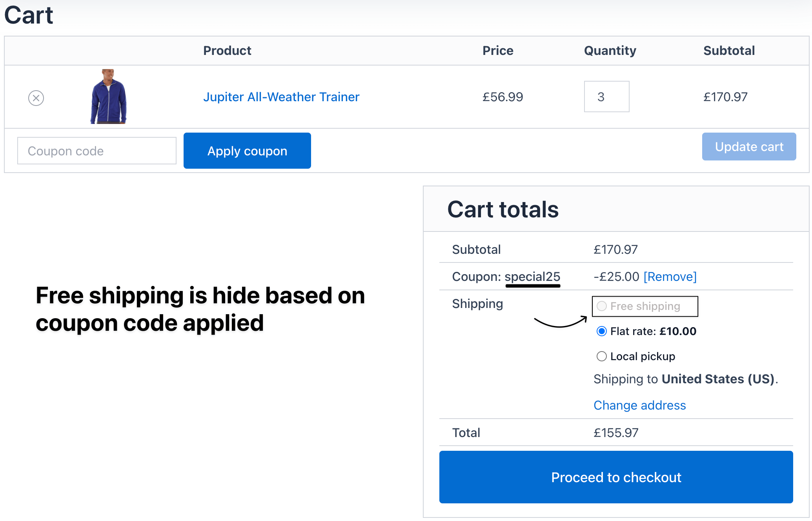Select the Free shipping radio option
812x521 pixels.
coord(602,306)
